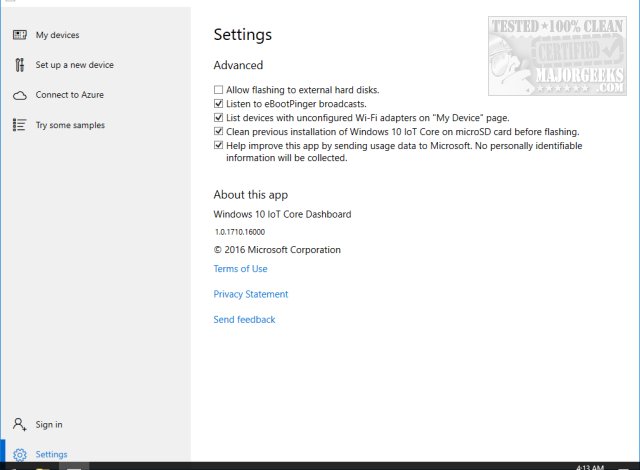Click the Set up a new device tools icon
The width and height of the screenshot is (640, 470).
click(x=20, y=65)
